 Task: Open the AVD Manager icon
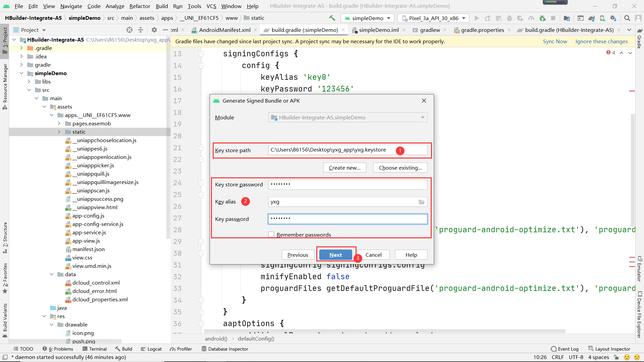tap(602, 18)
